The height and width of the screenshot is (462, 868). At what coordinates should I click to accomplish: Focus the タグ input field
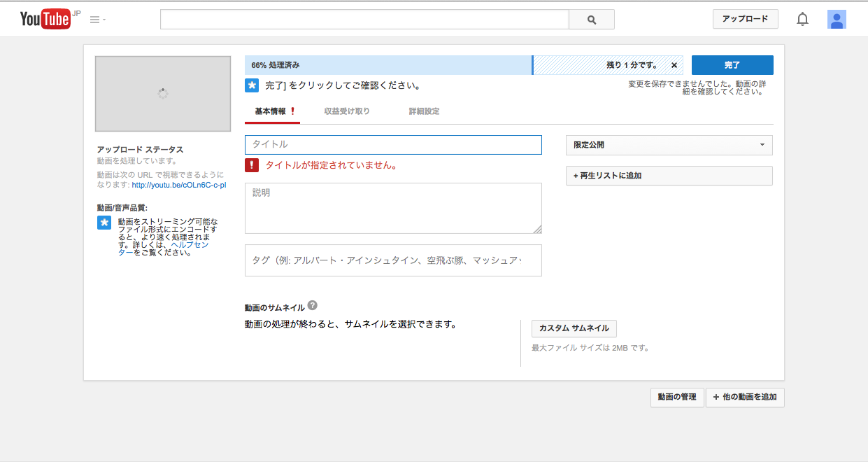pyautogui.click(x=393, y=260)
